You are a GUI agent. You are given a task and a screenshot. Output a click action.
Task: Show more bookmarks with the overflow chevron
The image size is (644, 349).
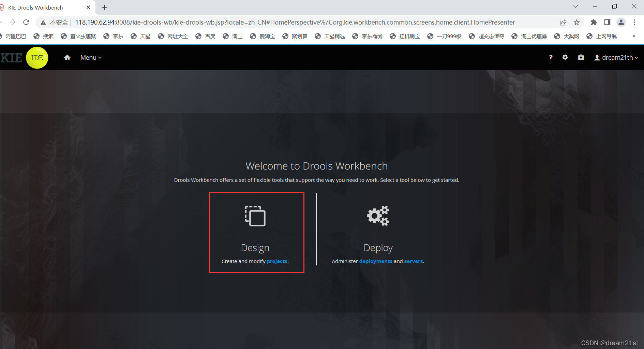634,36
